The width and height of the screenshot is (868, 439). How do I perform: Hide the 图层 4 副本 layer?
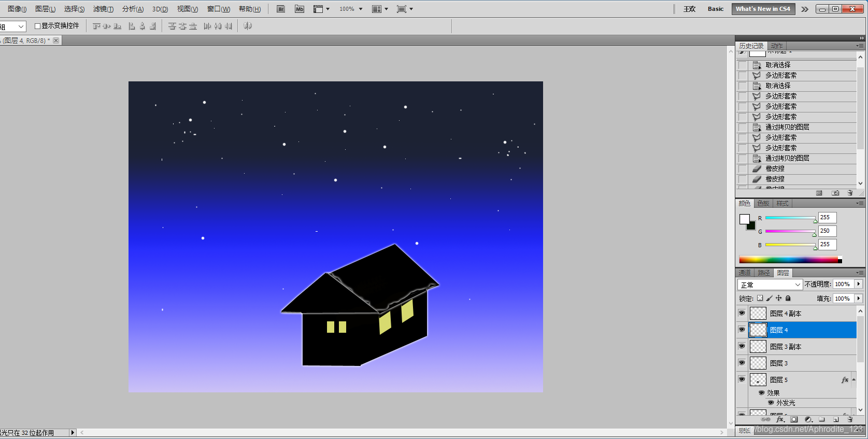[x=742, y=313]
